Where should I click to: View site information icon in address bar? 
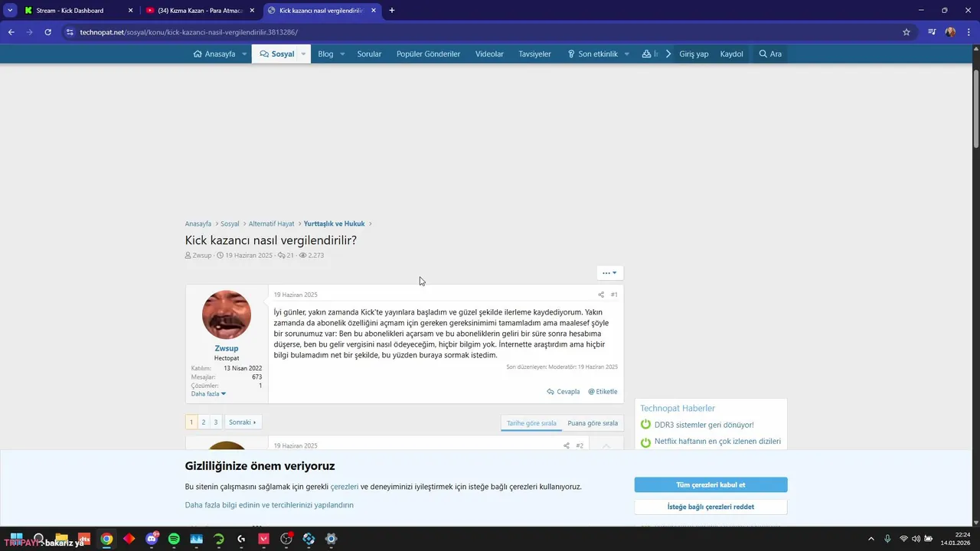[70, 32]
